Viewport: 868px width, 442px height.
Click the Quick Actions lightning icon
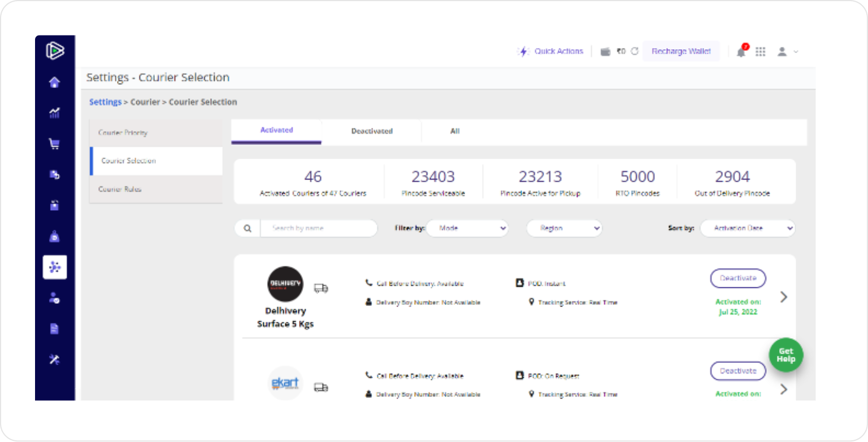click(x=523, y=51)
